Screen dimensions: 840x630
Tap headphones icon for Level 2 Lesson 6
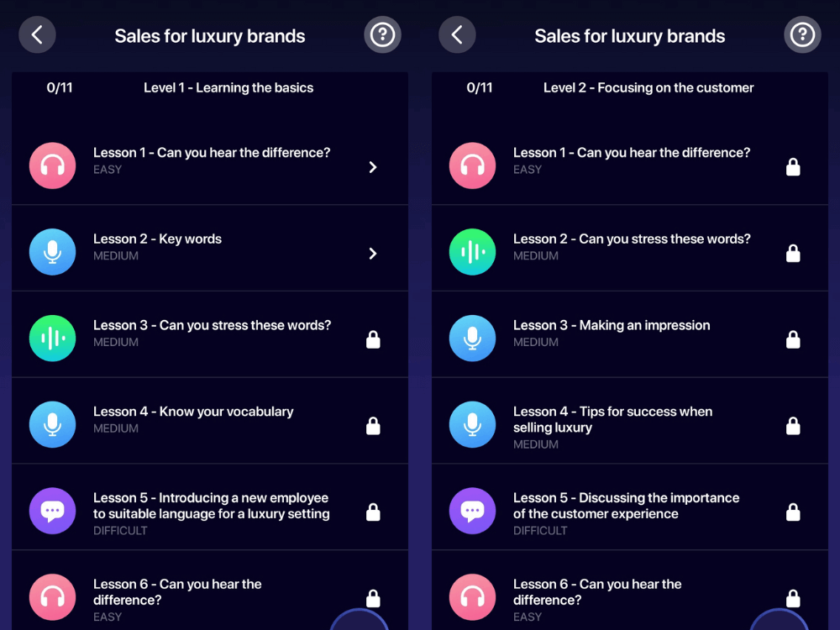(472, 596)
